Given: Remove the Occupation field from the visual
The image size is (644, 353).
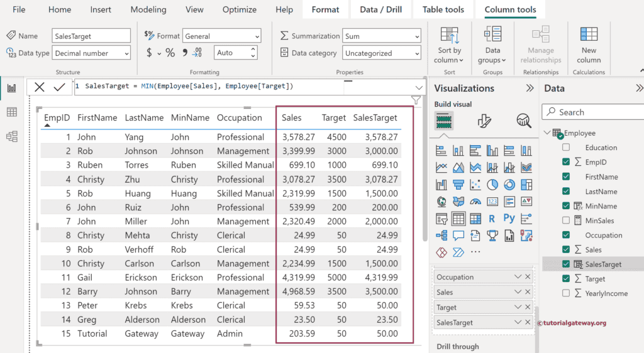Looking at the screenshot, I should click(x=528, y=277).
